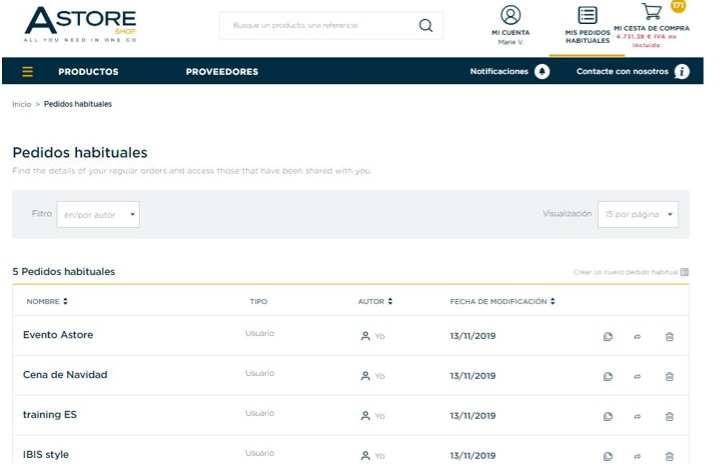Open the shopping cart icon
The height and width of the screenshot is (465, 720).
pos(652,11)
